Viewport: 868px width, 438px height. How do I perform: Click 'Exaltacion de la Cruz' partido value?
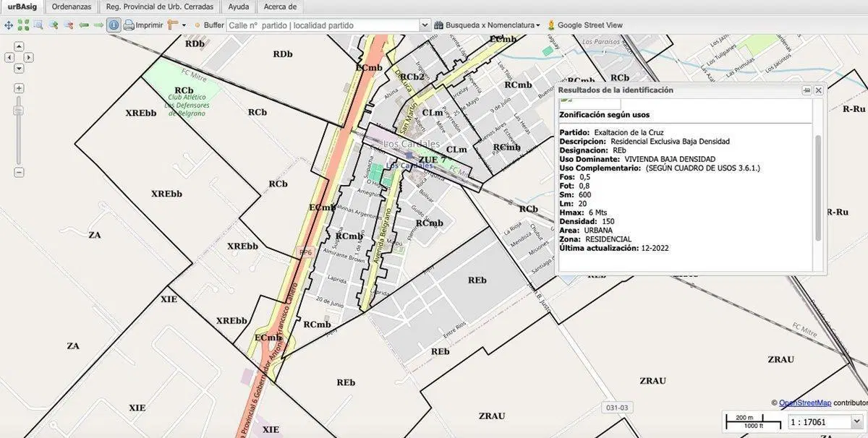coord(629,133)
